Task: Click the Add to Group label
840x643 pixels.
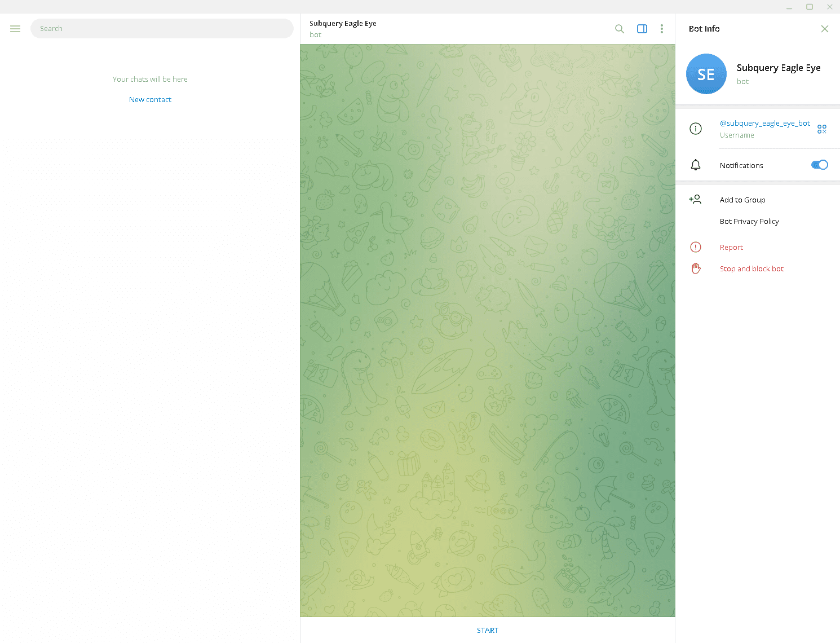Action: (742, 200)
